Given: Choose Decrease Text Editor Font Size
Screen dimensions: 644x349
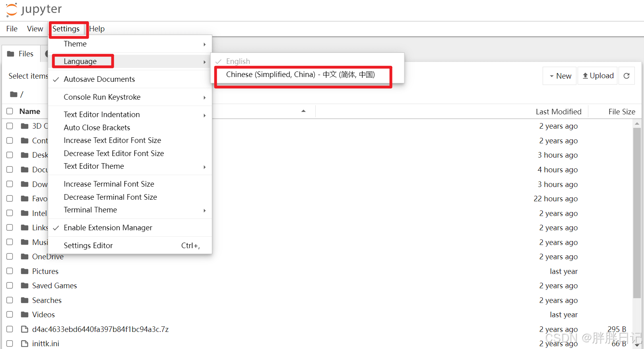Looking at the screenshot, I should [x=130, y=153].
